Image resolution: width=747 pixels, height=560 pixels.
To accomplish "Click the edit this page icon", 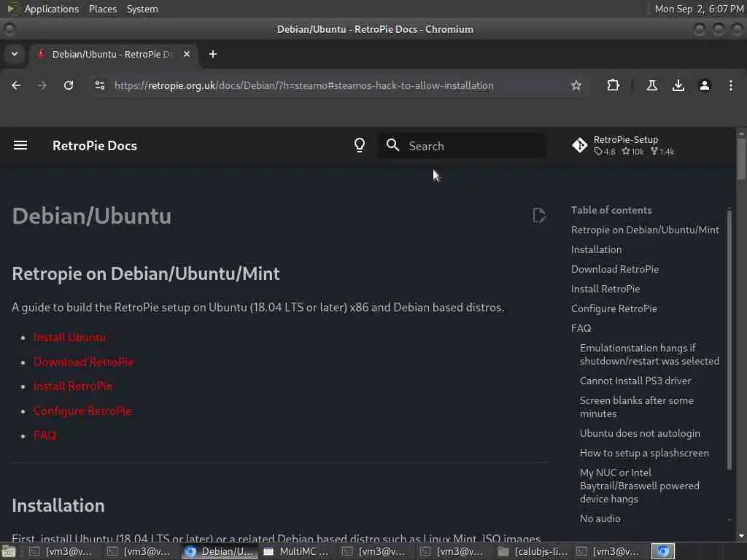I will 539,215.
